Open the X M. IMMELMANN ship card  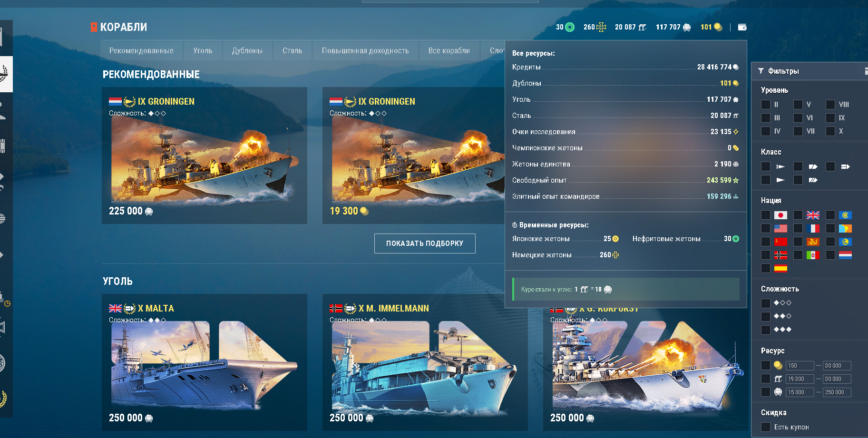(x=425, y=362)
